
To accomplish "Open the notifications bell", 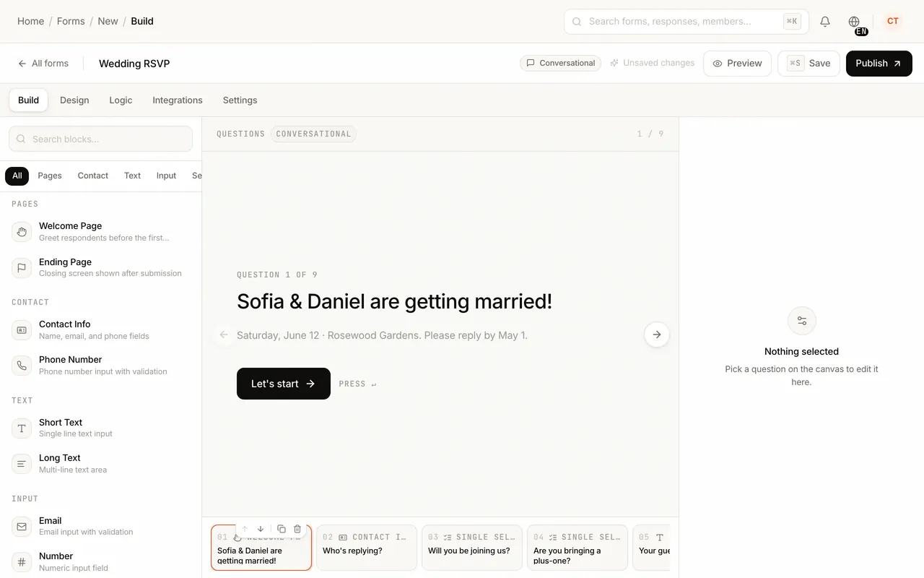I will point(825,22).
